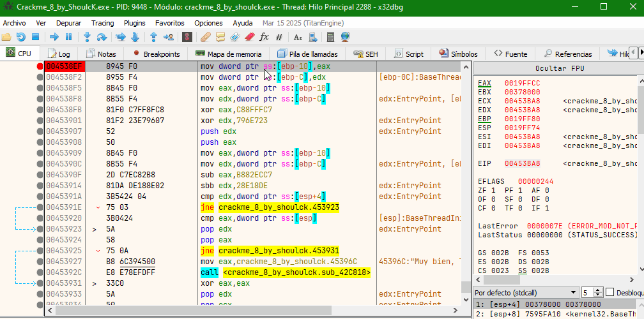Click the x32dbg bug icon in title bar
The height and width of the screenshot is (319, 644).
pos(8,6)
